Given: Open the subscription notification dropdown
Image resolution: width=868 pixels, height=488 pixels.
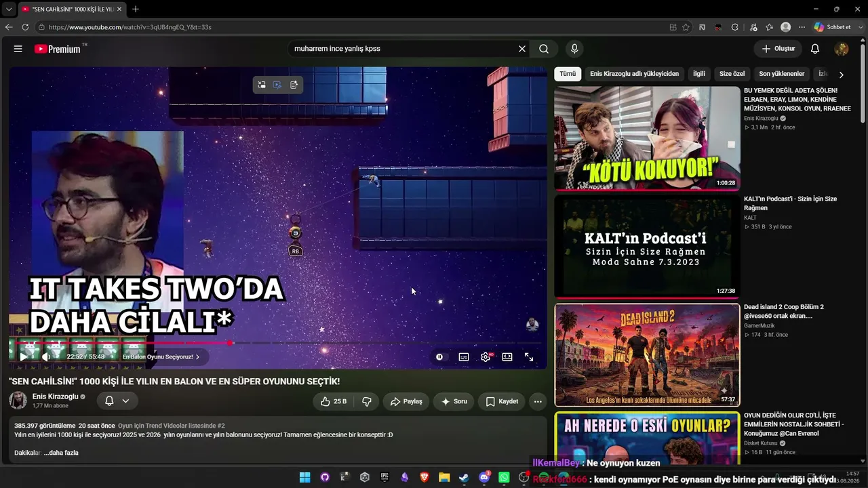Looking at the screenshot, I should [x=117, y=401].
